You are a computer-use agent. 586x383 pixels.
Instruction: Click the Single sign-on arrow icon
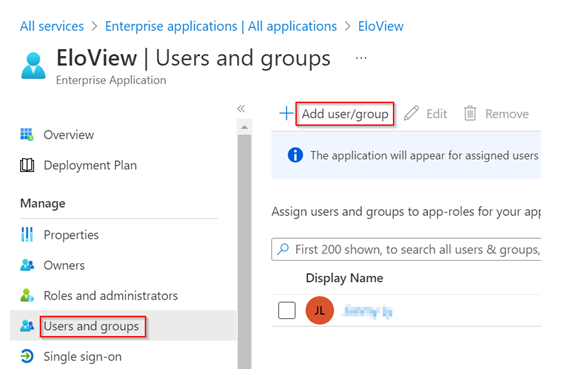point(27,356)
